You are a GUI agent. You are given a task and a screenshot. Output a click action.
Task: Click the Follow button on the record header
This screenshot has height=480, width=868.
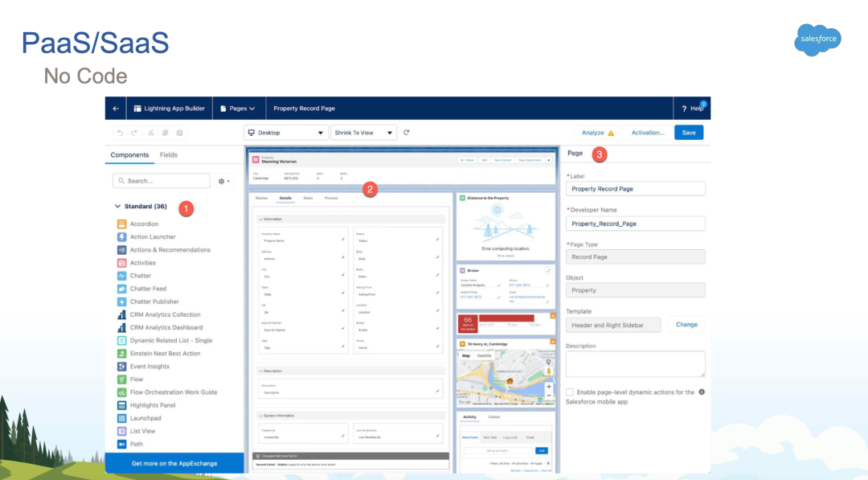(x=467, y=160)
